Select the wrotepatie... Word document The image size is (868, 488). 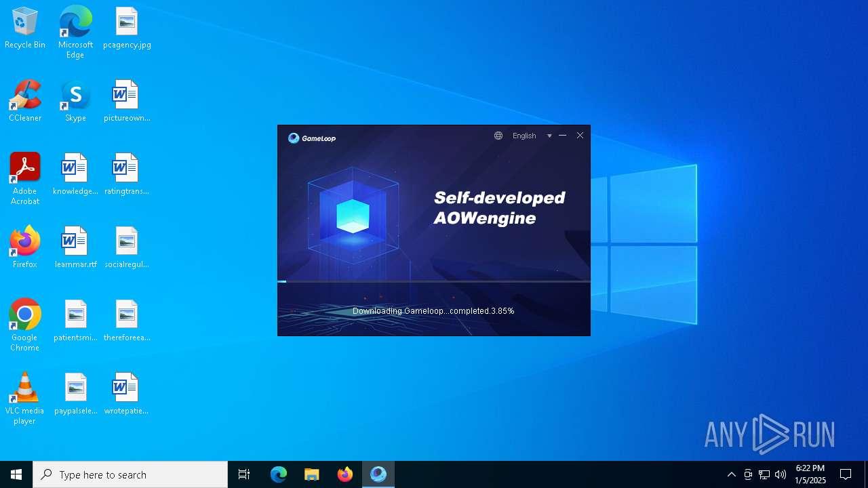(x=127, y=394)
